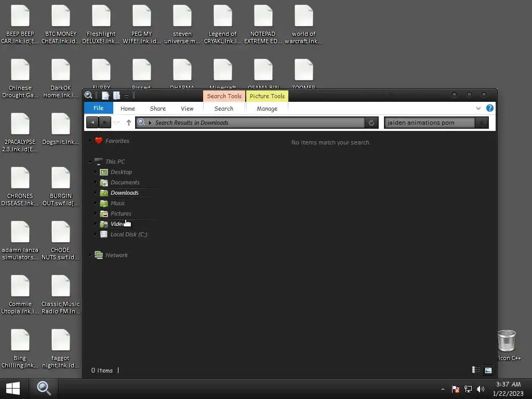Click the 0 items status text

[102, 370]
